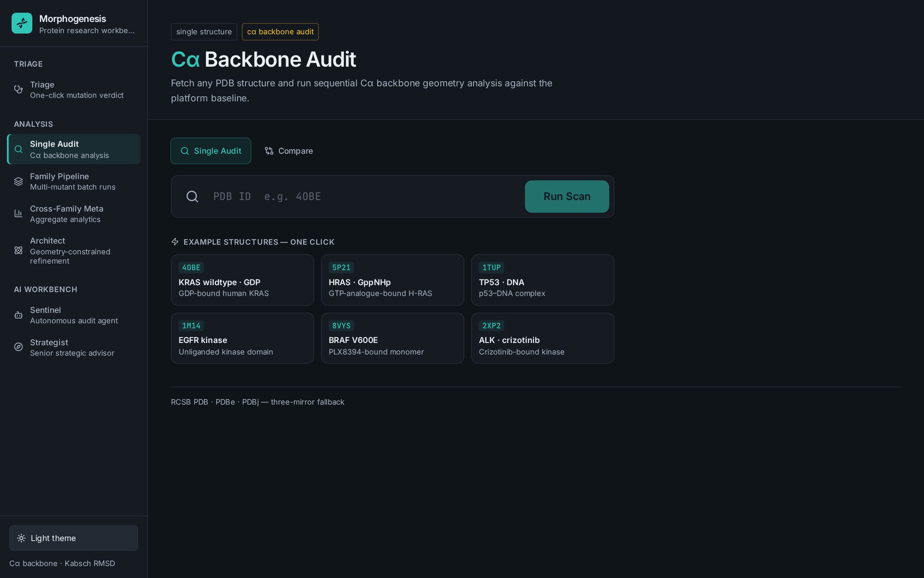Click the Morphogenesis logo icon
Viewport: 924px width, 578px height.
[22, 23]
